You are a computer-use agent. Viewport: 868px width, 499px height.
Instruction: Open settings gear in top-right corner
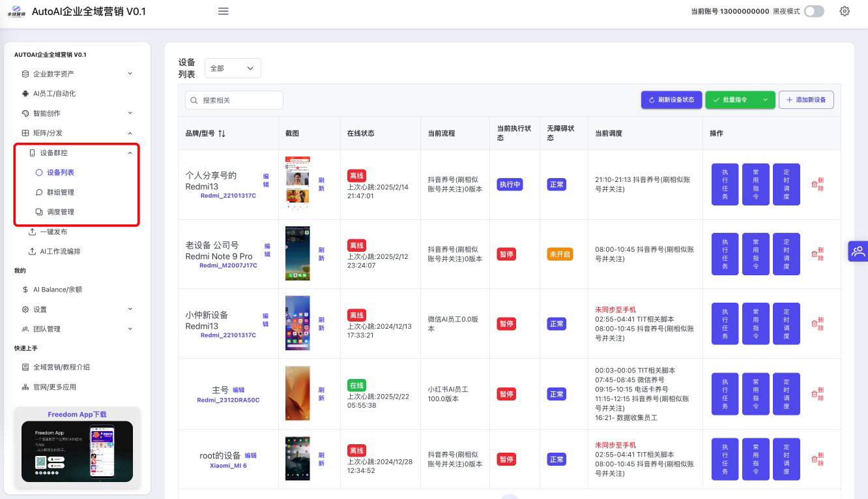click(845, 11)
